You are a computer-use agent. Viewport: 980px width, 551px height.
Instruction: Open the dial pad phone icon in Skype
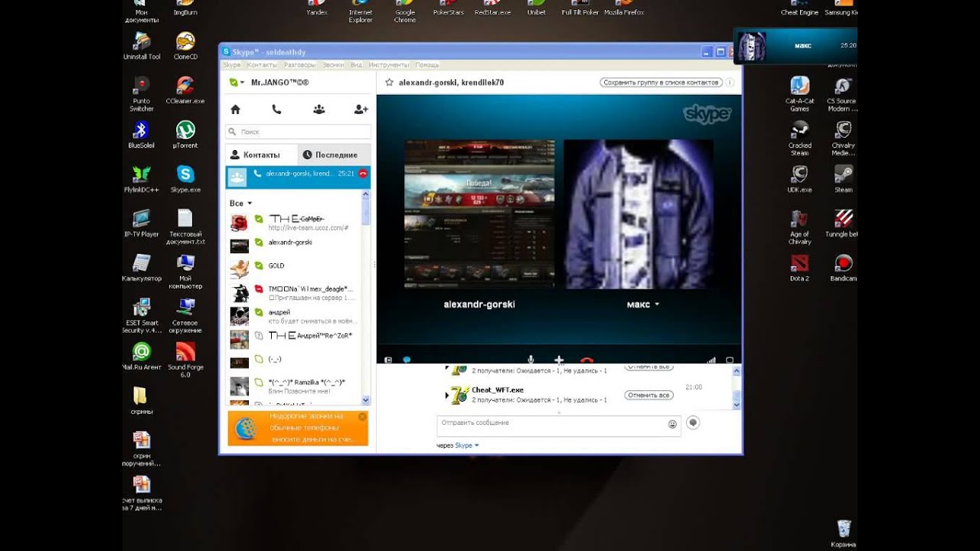(276, 109)
